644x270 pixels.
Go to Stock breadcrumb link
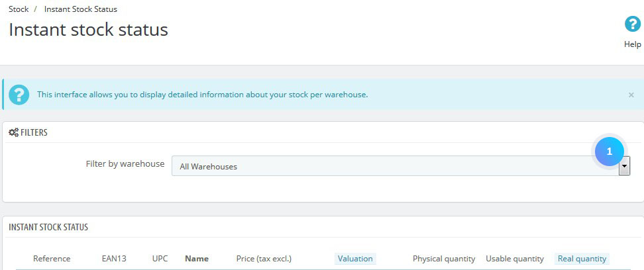19,9
